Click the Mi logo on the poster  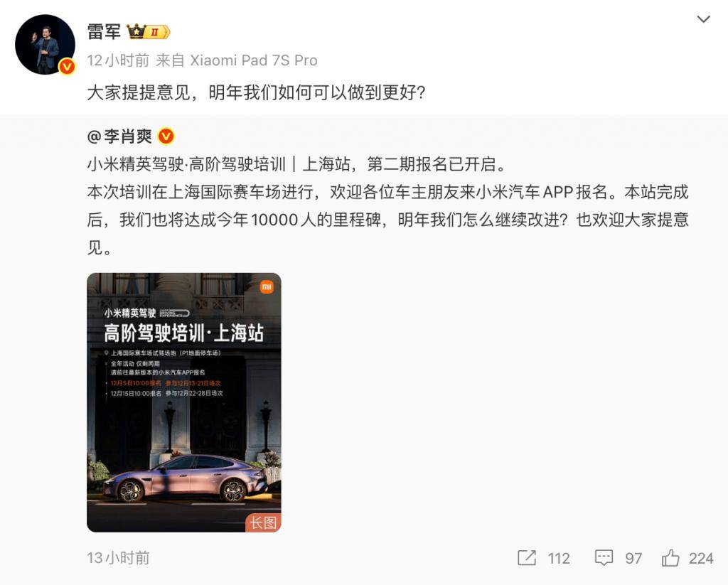coord(267,287)
